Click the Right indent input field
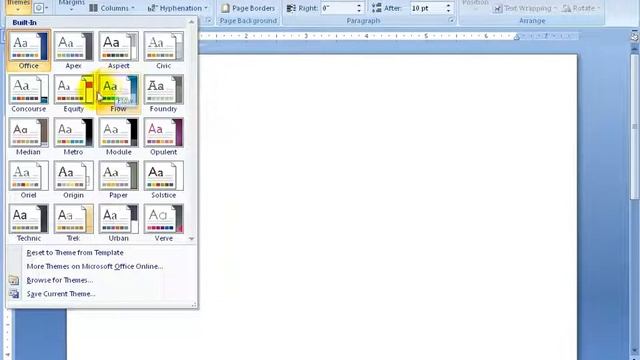This screenshot has width=640, height=360. coord(338,8)
